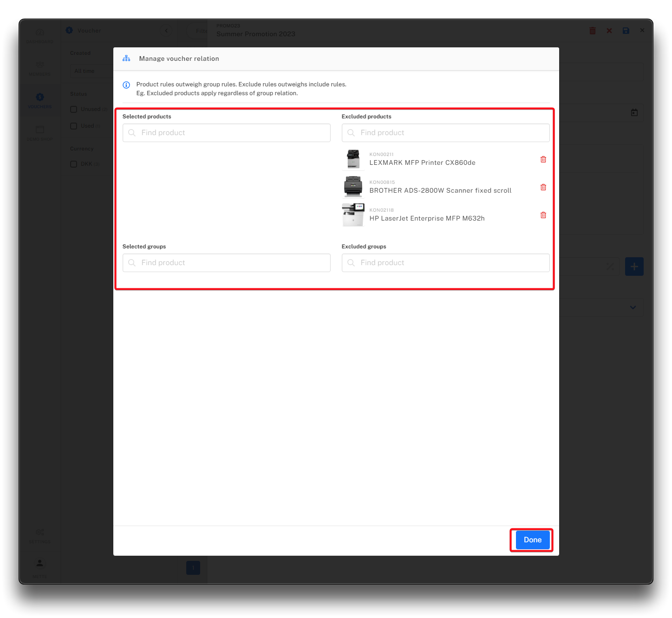Click the save voucher disk icon
Viewport: 672px width, 618px height.
tap(626, 31)
